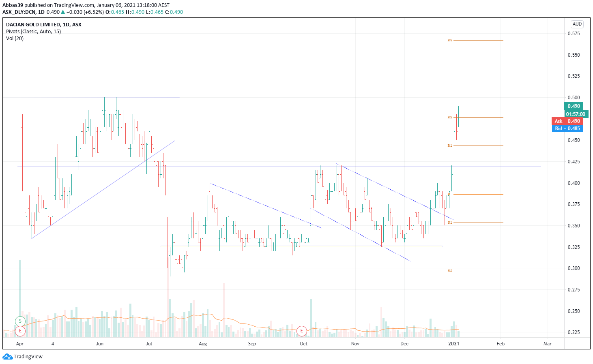This screenshot has height=364, width=593.
Task: Click the Sep label on time axis
Action: pyautogui.click(x=252, y=344)
